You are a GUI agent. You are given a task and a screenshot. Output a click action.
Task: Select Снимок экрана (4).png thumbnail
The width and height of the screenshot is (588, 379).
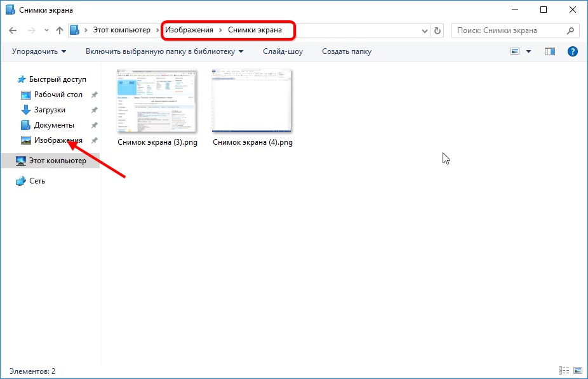coord(252,102)
